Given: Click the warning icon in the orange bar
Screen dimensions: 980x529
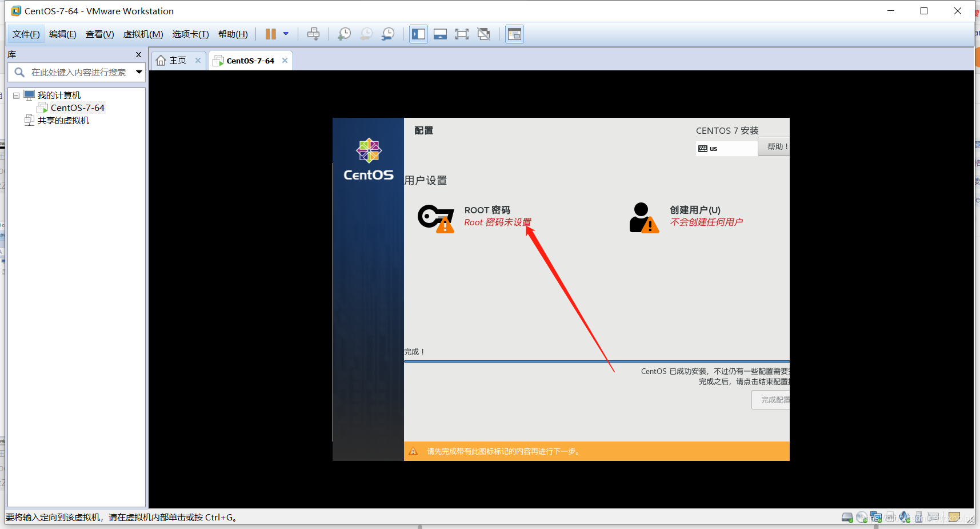Looking at the screenshot, I should point(413,451).
